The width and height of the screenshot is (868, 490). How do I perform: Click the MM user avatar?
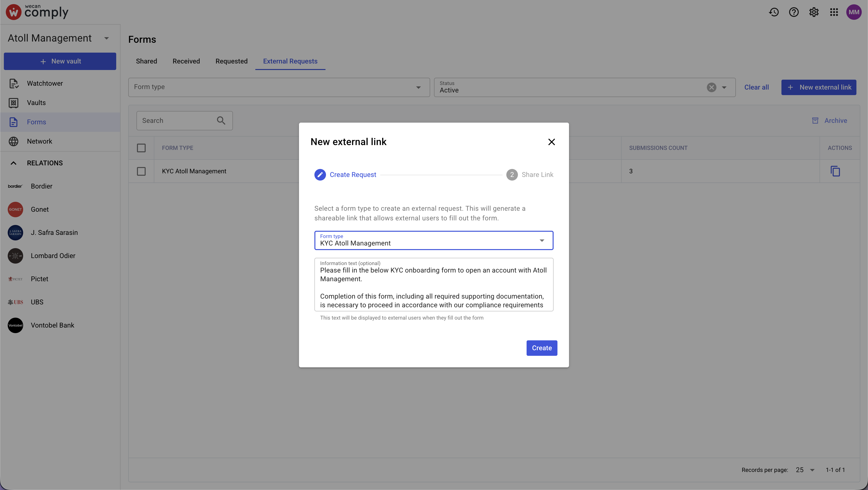click(x=854, y=12)
